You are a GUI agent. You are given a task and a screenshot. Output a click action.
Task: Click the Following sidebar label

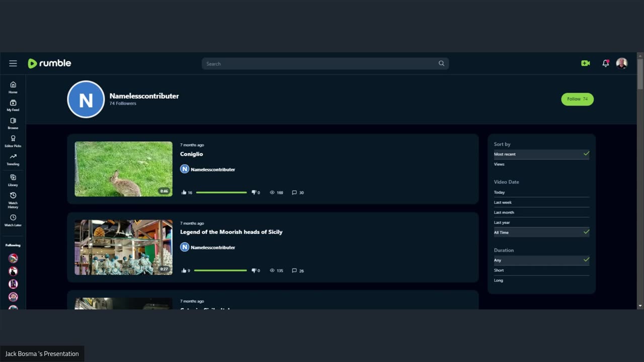[x=13, y=245]
